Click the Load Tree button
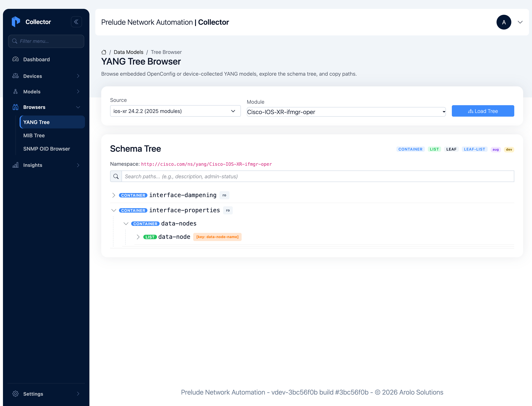Image resolution: width=532 pixels, height=406 pixels. coord(483,111)
